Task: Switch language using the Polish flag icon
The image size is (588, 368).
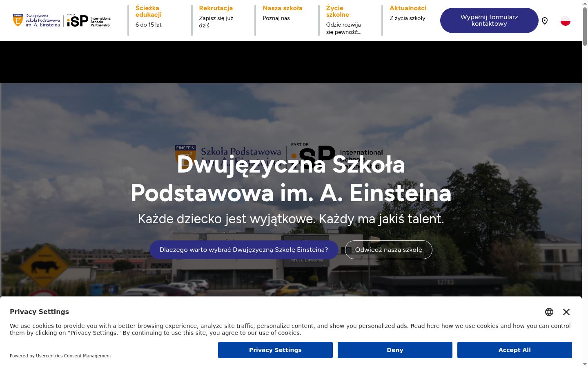Action: point(566,21)
